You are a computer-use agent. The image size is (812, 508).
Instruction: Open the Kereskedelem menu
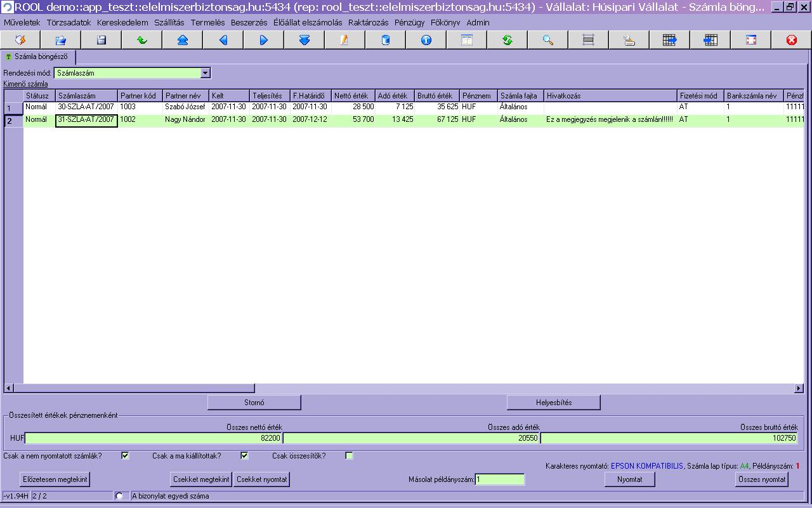click(x=122, y=22)
